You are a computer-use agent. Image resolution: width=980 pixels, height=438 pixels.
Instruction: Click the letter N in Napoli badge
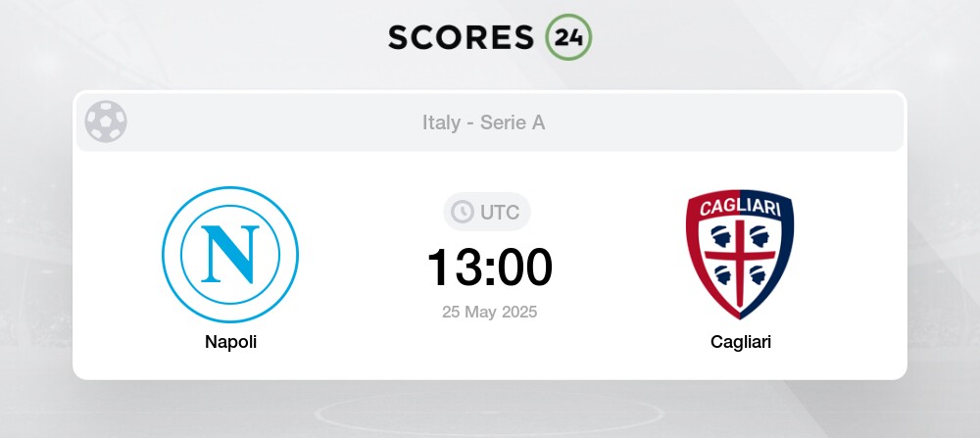230,255
